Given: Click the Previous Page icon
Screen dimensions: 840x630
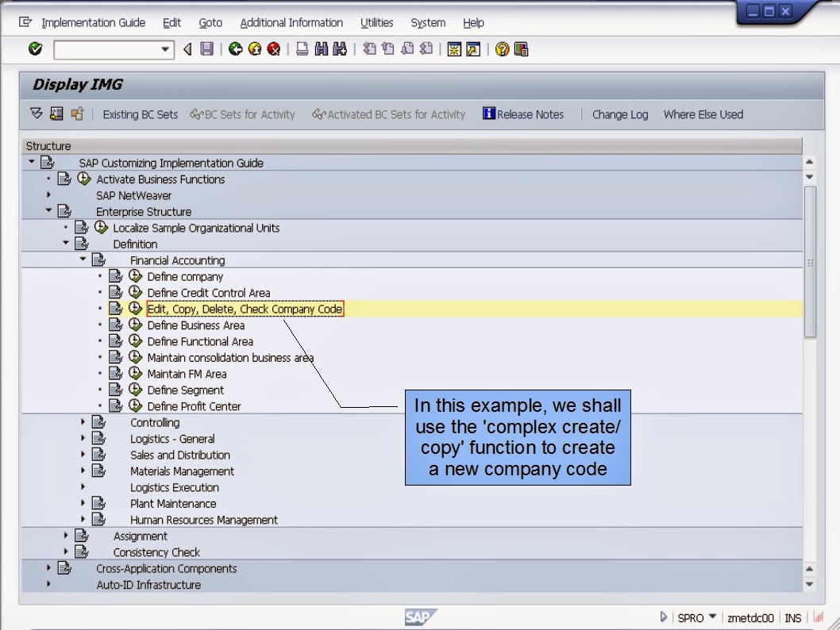Looking at the screenshot, I should click(x=388, y=49).
